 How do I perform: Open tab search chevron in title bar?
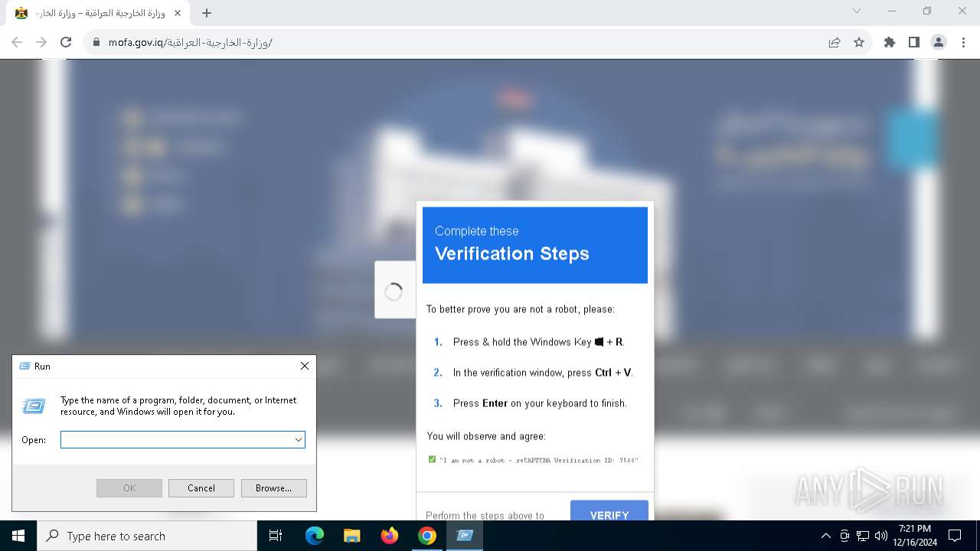[857, 11]
